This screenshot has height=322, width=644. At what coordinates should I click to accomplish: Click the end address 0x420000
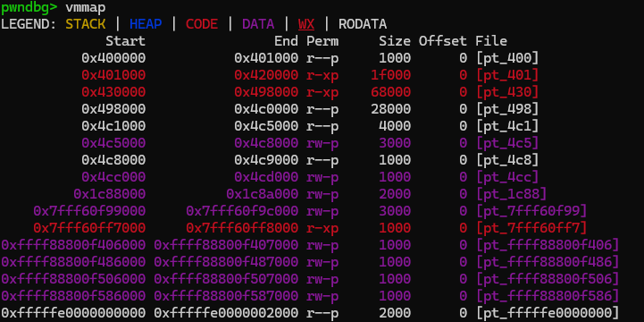point(266,75)
